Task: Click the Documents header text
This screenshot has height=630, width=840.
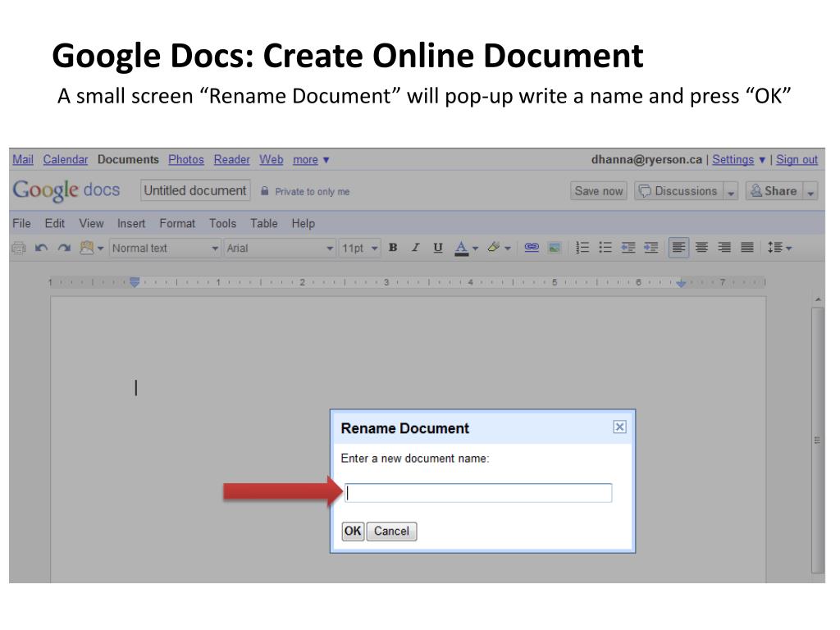Action: click(x=128, y=160)
